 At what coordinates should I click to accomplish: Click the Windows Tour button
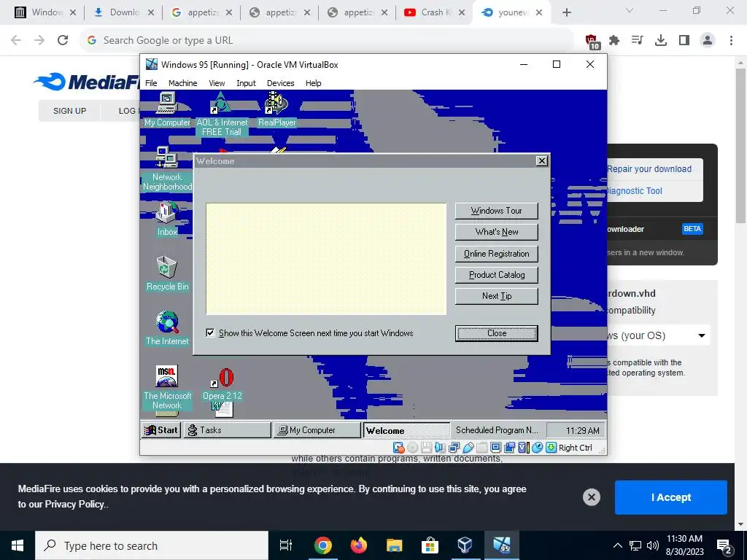[x=496, y=211]
